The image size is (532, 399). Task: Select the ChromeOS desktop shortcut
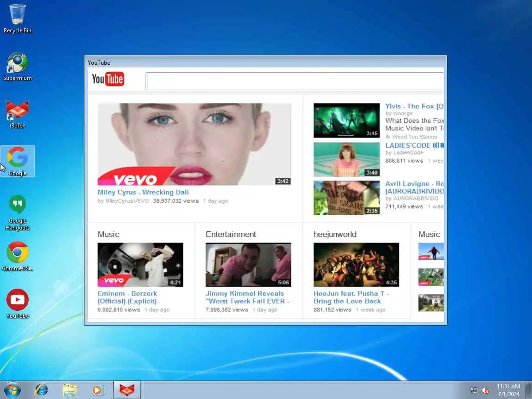click(x=17, y=256)
